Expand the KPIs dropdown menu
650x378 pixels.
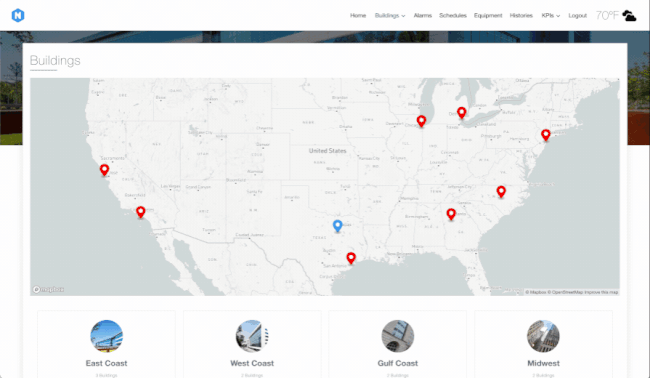coord(551,15)
